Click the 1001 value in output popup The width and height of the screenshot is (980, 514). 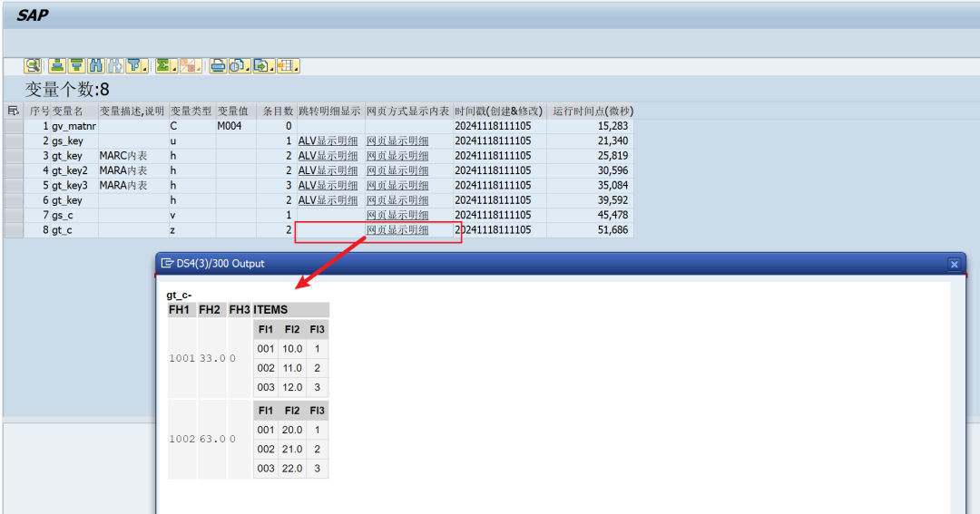click(x=181, y=358)
